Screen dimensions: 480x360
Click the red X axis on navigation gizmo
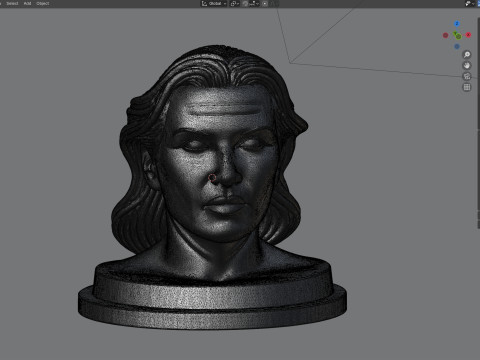click(x=468, y=35)
